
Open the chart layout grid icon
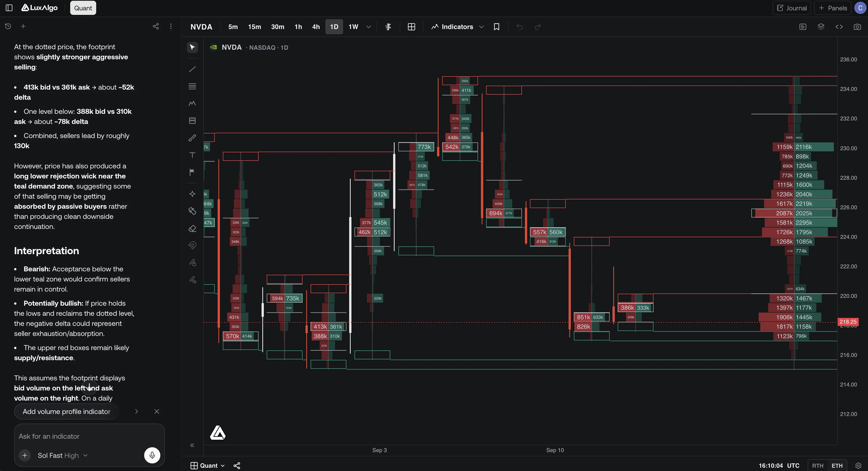point(412,27)
